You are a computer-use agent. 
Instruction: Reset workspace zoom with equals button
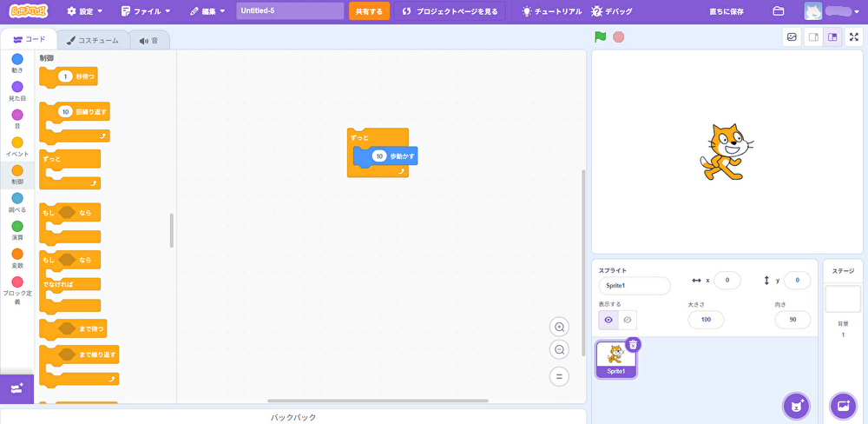pyautogui.click(x=559, y=376)
